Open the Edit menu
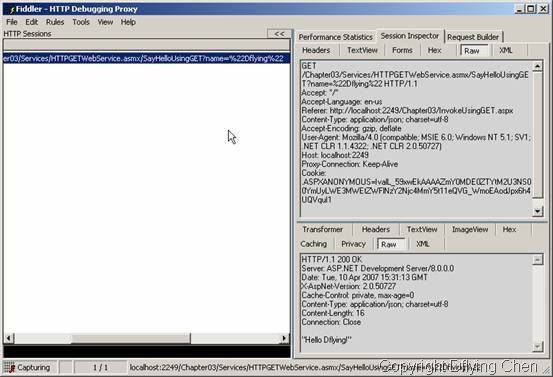This screenshot has width=553, height=377. point(31,22)
